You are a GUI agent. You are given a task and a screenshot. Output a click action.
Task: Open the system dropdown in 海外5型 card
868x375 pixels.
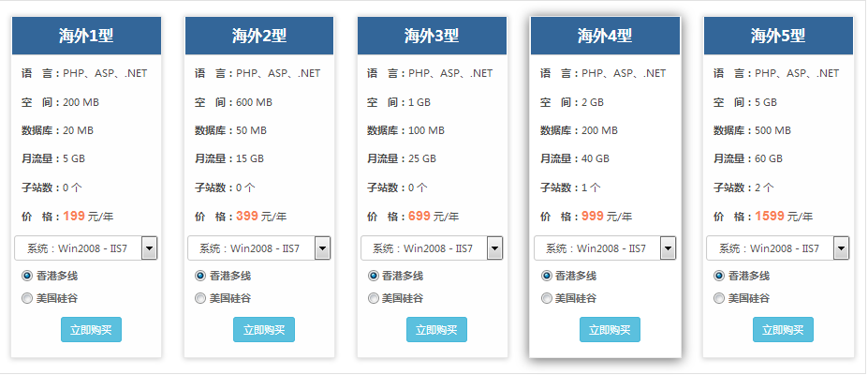[778, 248]
